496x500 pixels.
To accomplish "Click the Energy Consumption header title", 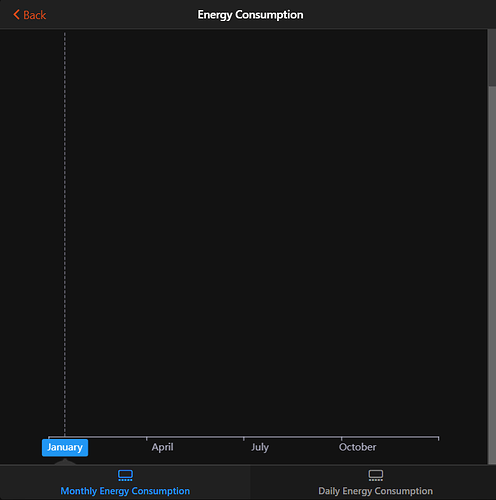I will tap(250, 15).
